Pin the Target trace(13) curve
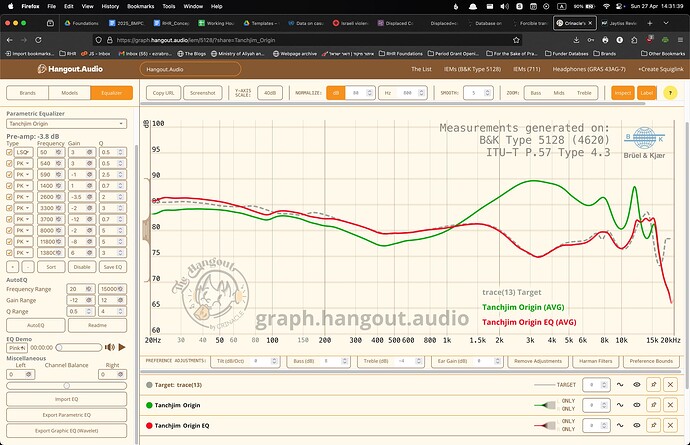This screenshot has height=445, width=690. click(x=653, y=385)
